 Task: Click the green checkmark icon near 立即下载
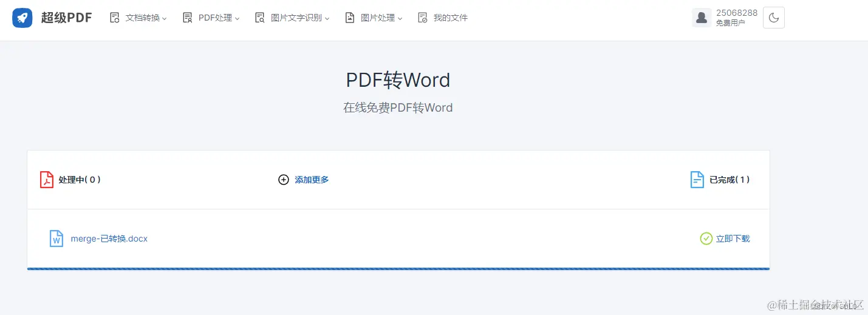tap(706, 239)
